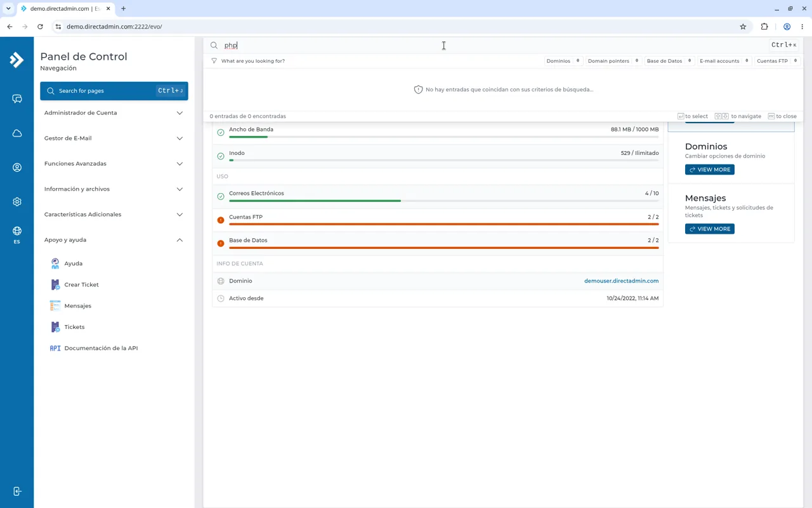Click the logout icon at sidebar bottom
This screenshot has width=812, height=508.
17,491
